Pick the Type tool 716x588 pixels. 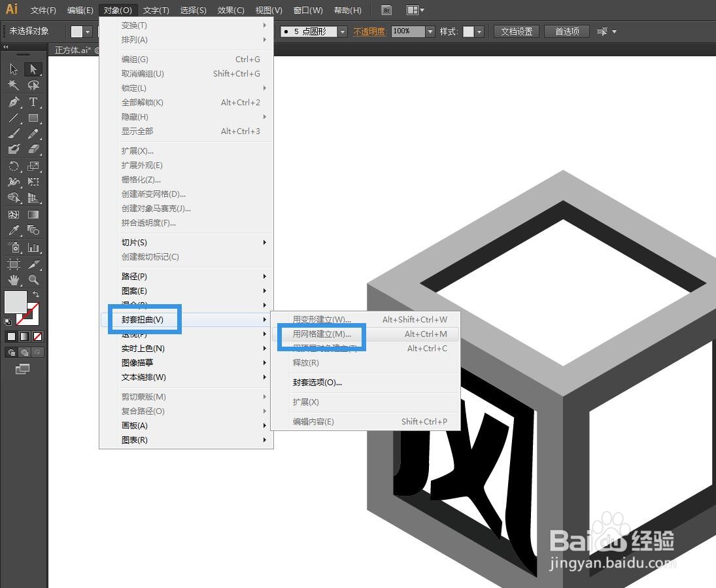34,101
